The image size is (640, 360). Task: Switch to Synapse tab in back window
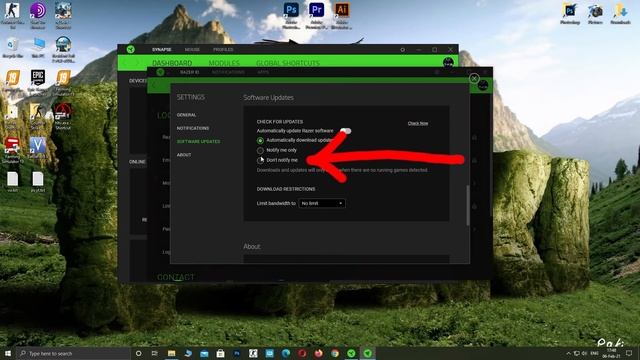click(x=162, y=49)
